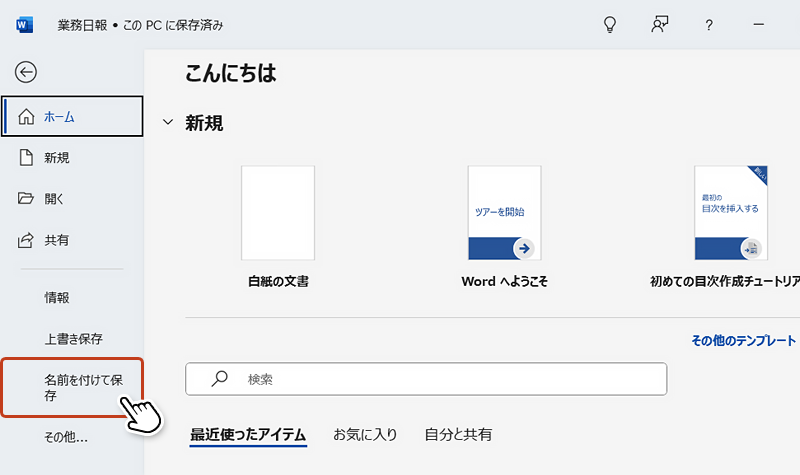
Task: Click the Word へようこそ label
Action: click(x=505, y=282)
